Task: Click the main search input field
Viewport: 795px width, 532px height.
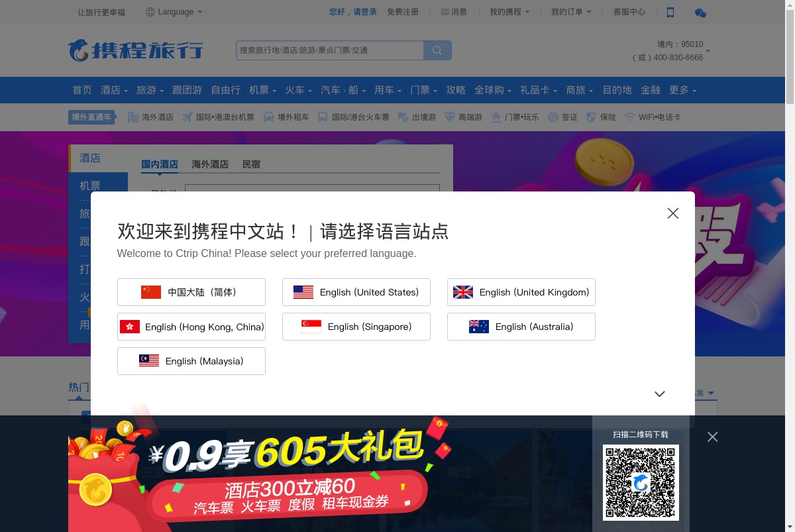Action: pos(330,50)
